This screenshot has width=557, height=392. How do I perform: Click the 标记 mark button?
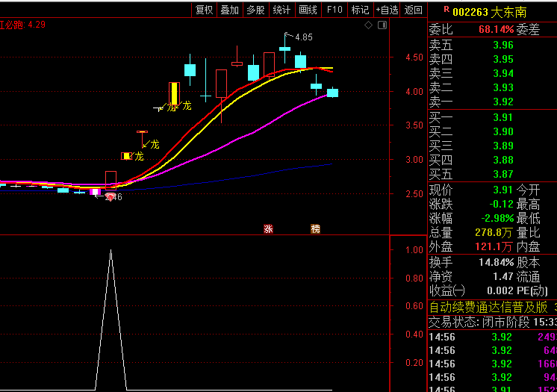pos(360,10)
